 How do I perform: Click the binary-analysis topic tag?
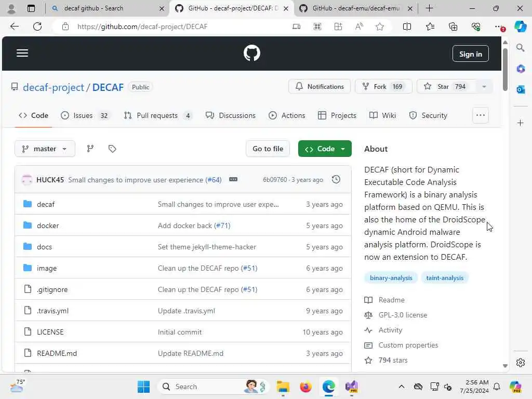coord(391,278)
